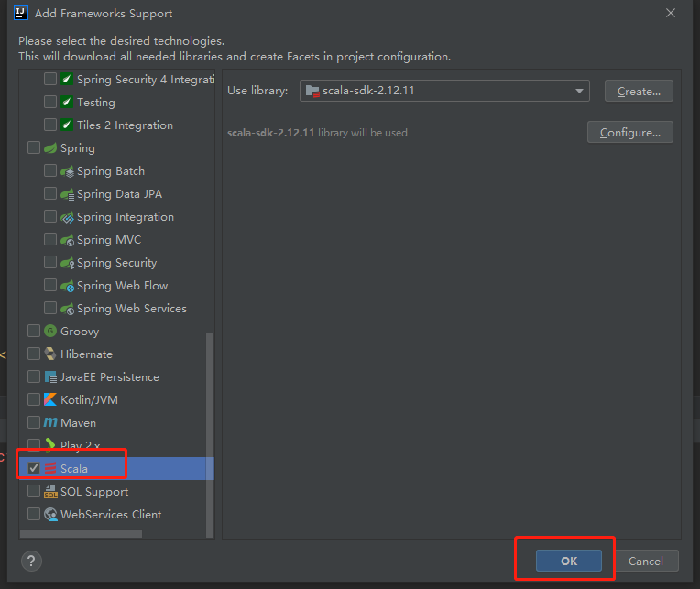Click the Kotlin/JVM icon

(x=50, y=400)
